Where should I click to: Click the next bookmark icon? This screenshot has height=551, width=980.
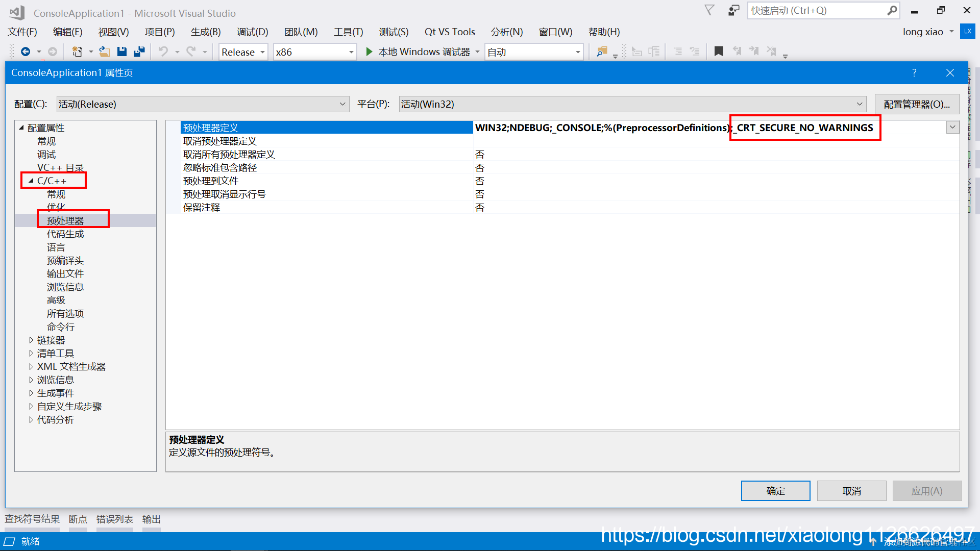[x=754, y=51]
